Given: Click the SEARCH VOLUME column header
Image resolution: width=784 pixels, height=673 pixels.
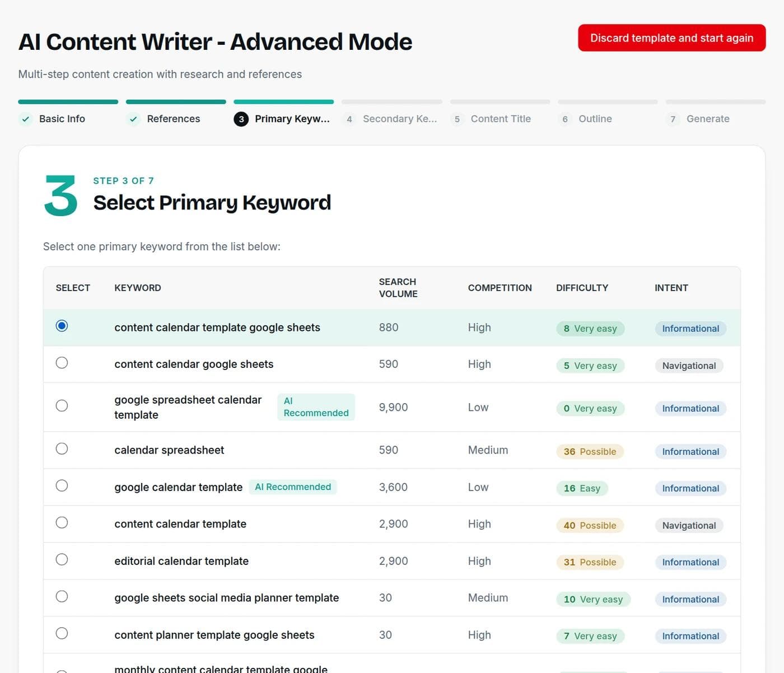Looking at the screenshot, I should [x=398, y=288].
